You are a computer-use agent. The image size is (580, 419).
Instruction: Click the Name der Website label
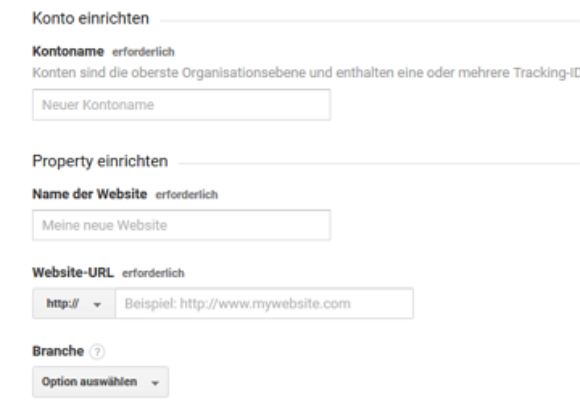pos(90,194)
